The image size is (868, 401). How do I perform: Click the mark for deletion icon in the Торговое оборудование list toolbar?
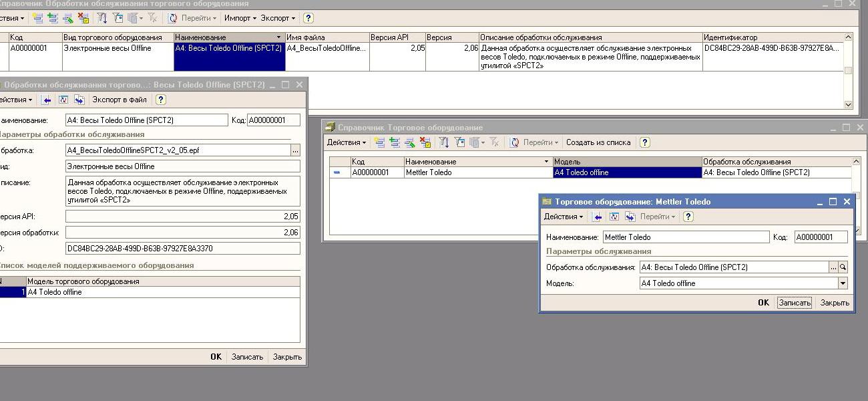(x=425, y=142)
